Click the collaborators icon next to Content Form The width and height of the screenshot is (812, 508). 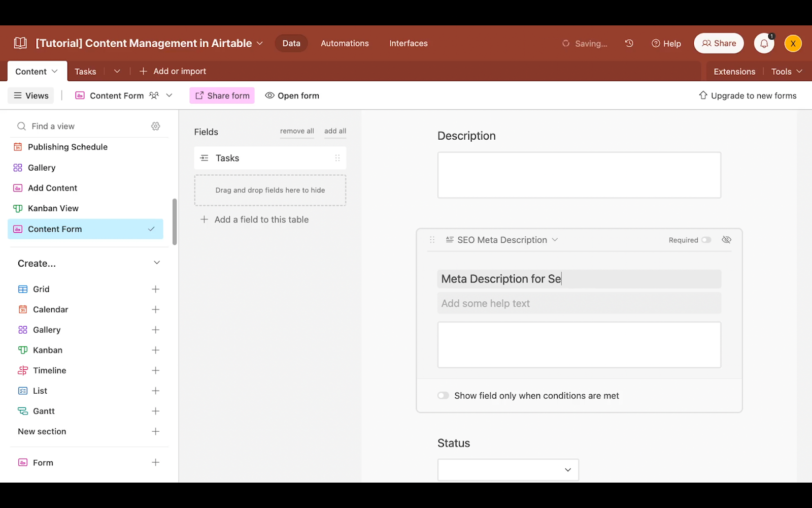pyautogui.click(x=154, y=96)
